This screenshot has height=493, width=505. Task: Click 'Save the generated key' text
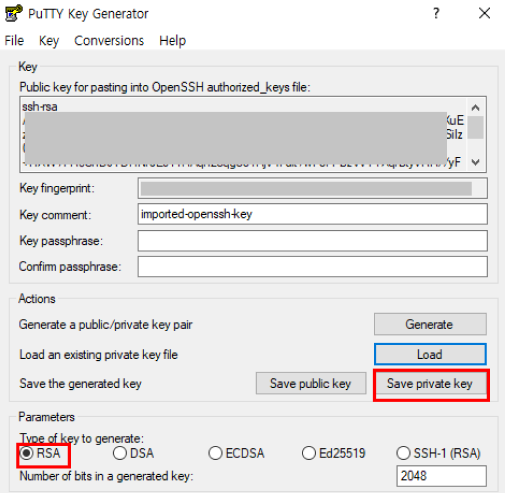(x=80, y=384)
